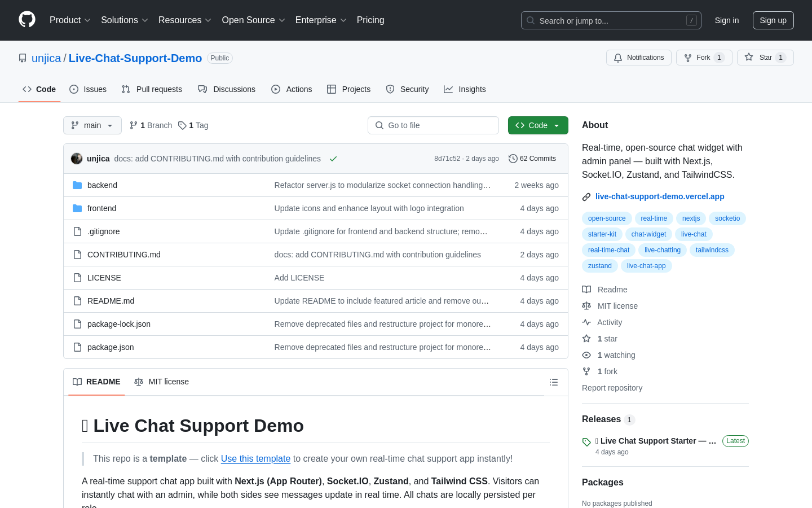Open the Insights tab
This screenshot has height=508, width=812.
pos(465,89)
